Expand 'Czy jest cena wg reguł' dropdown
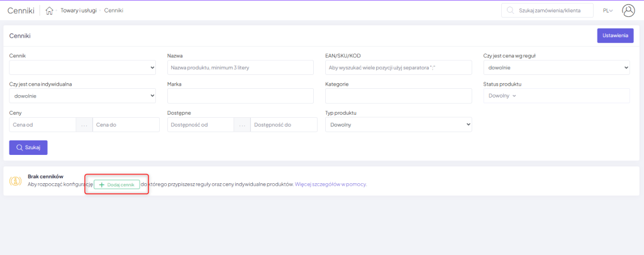The image size is (644, 255). (x=556, y=67)
